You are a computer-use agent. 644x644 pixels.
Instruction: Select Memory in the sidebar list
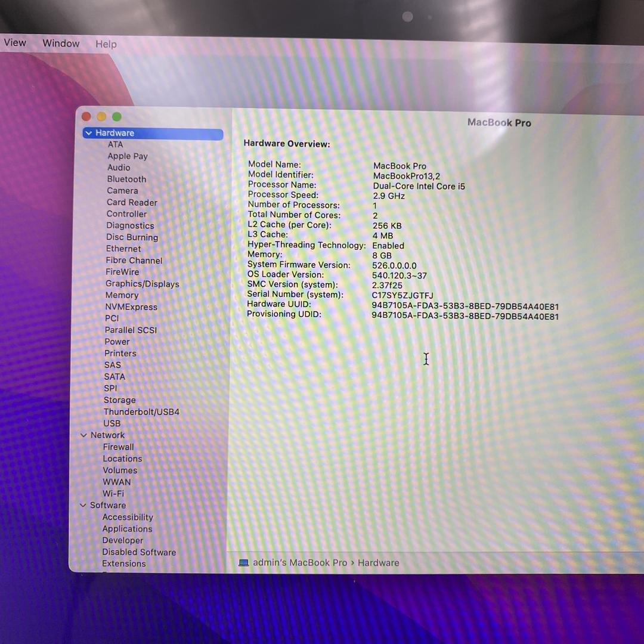122,295
